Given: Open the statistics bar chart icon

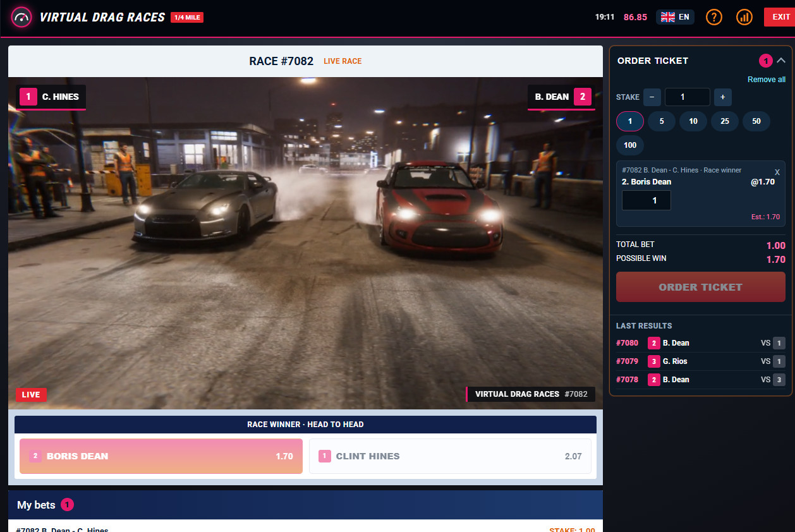Looking at the screenshot, I should point(744,17).
